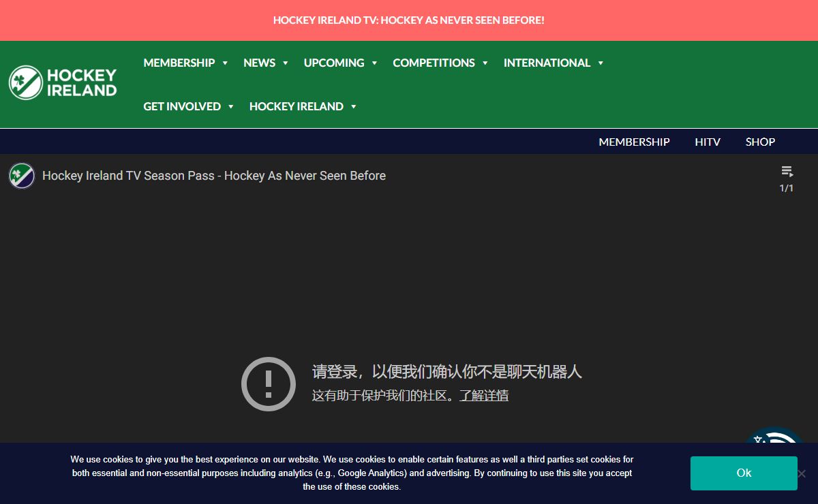
Task: Expand the Upcoming menu arrow
Action: (x=374, y=63)
